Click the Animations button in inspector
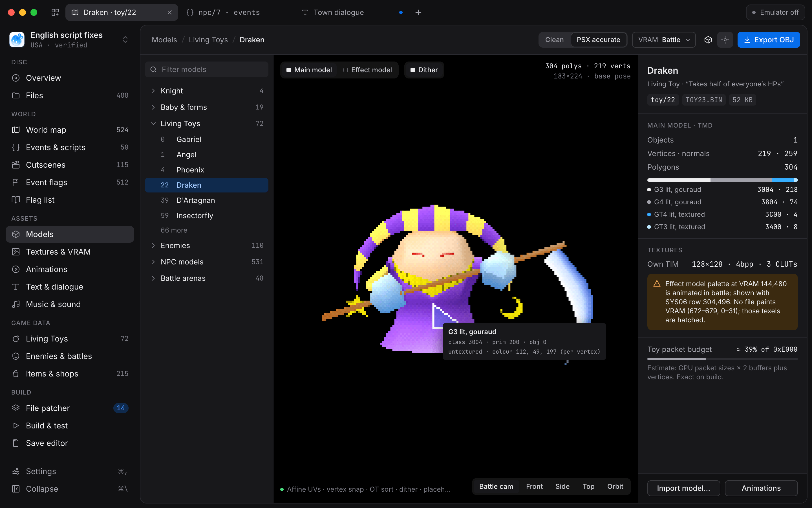Image resolution: width=812 pixels, height=508 pixels. tap(761, 488)
